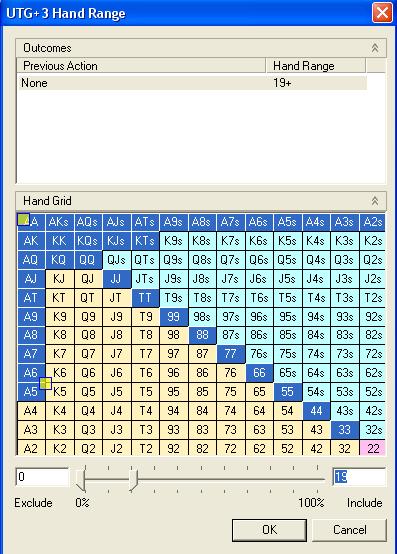Select the T9s hand cell
The image size is (397, 554).
pos(174,298)
